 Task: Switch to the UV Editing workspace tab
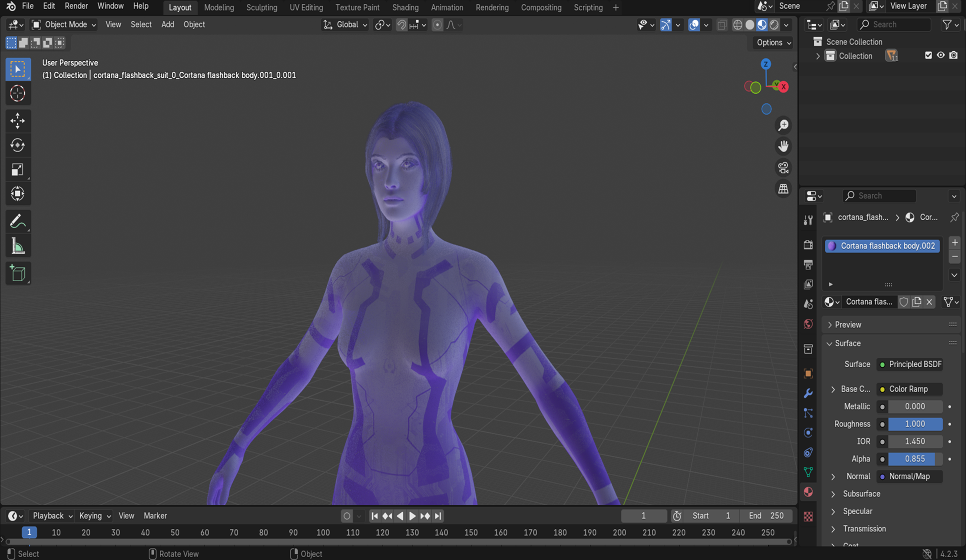pos(306,7)
